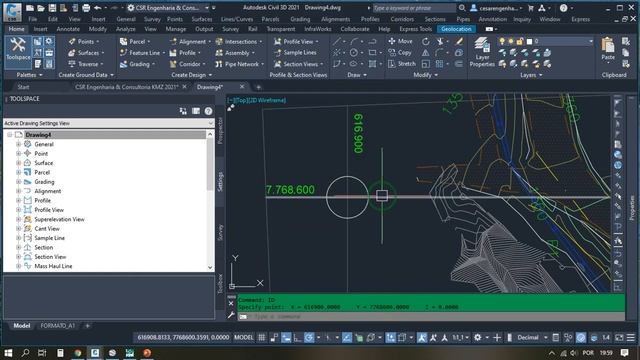Expand the Sample Line settings node
This screenshot has width=640, height=360.
point(18,238)
